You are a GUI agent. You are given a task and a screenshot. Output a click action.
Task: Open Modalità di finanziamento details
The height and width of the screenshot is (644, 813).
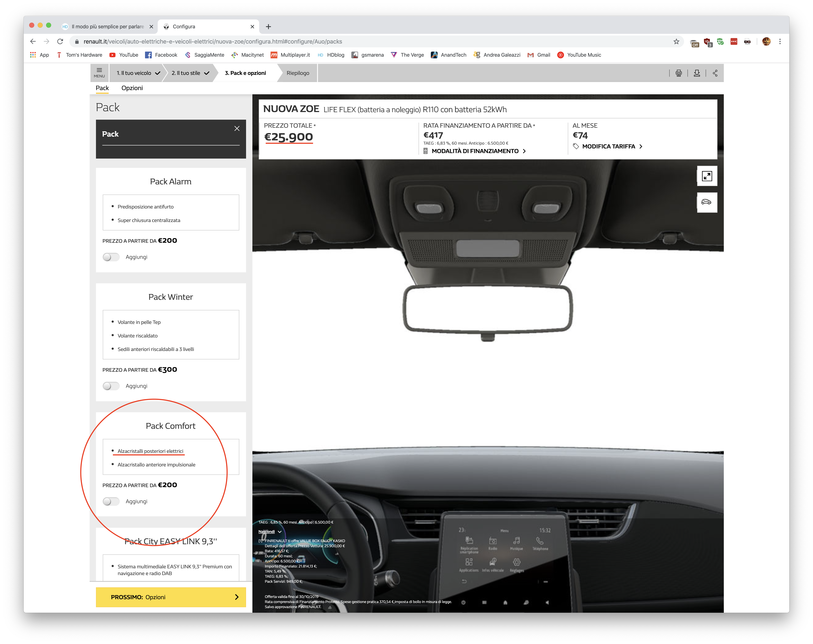475,151
